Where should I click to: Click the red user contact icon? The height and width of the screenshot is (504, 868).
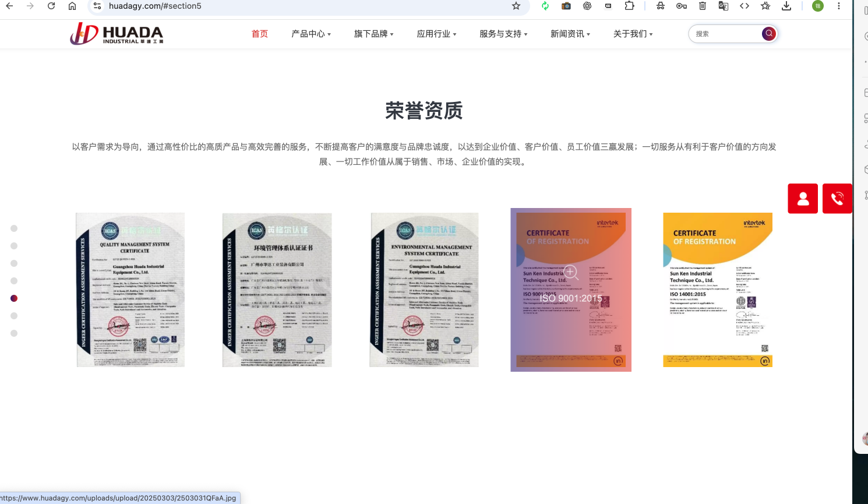coord(803,199)
